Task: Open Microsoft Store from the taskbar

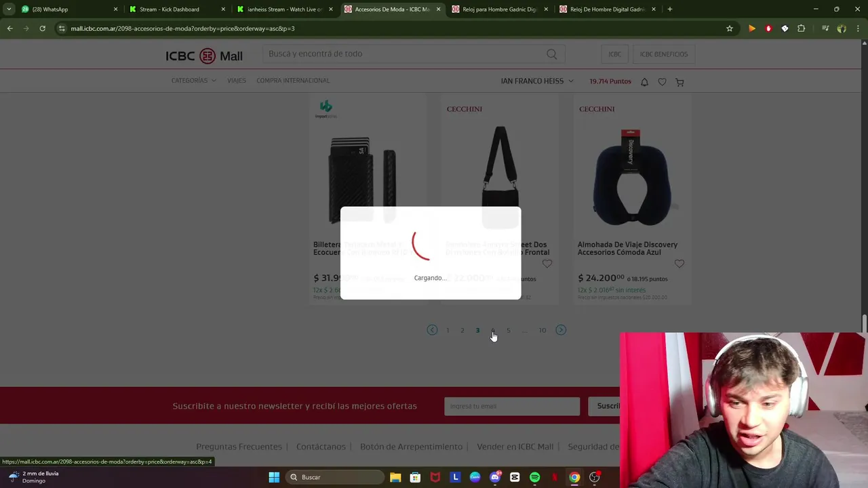Action: point(415,477)
